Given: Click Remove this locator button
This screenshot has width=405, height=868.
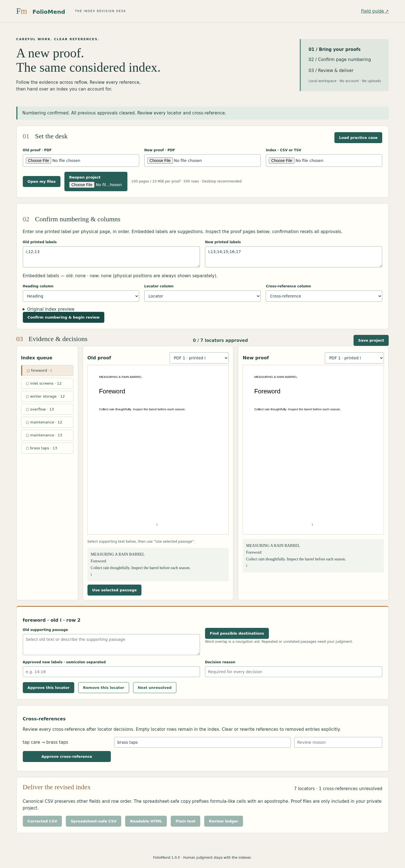Looking at the screenshot, I should pos(103,688).
